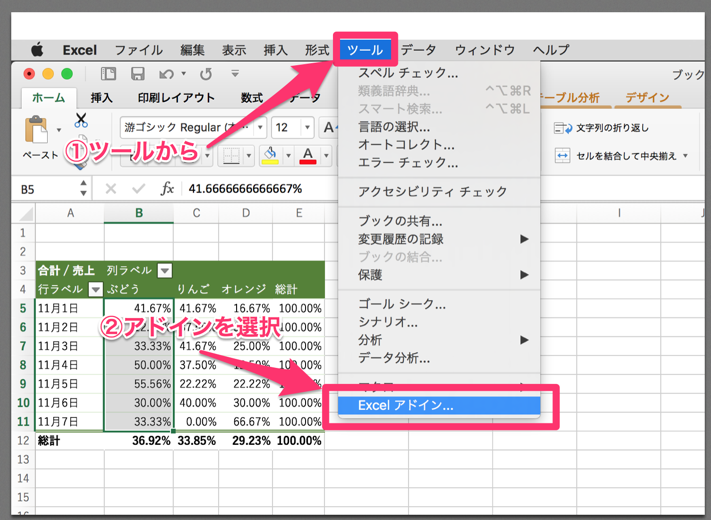Expand 分析 submenu
Viewport: 711px width, 520px height.
click(439, 340)
